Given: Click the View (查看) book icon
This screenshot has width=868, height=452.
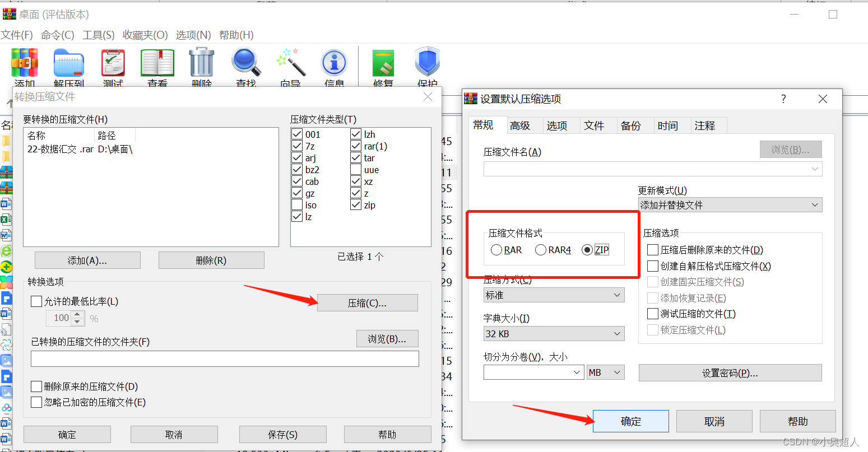Looking at the screenshot, I should click(157, 63).
